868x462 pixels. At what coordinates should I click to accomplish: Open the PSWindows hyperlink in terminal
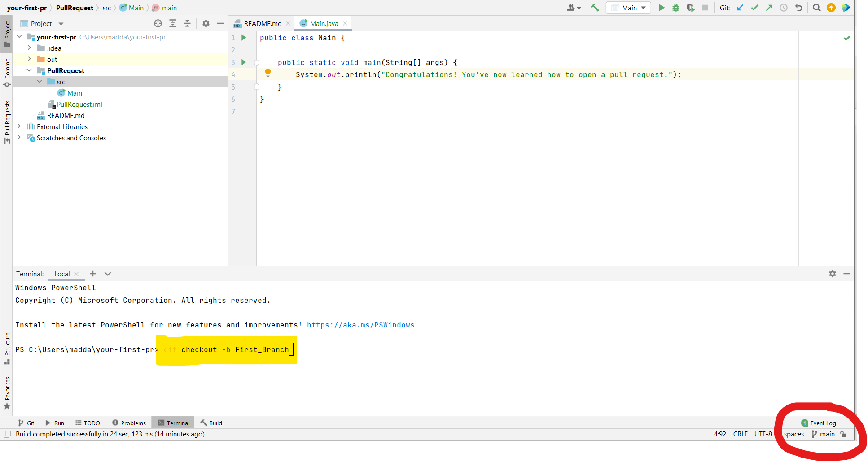pyautogui.click(x=360, y=325)
